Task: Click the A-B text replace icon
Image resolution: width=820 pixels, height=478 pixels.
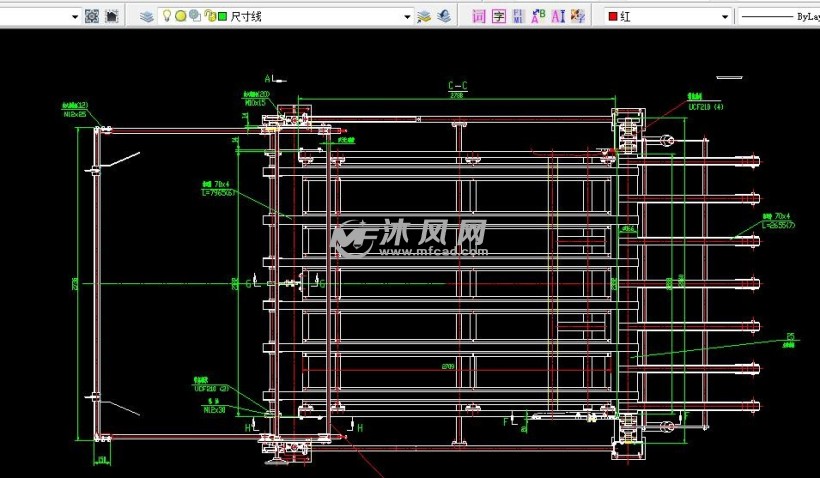Action: click(x=537, y=16)
